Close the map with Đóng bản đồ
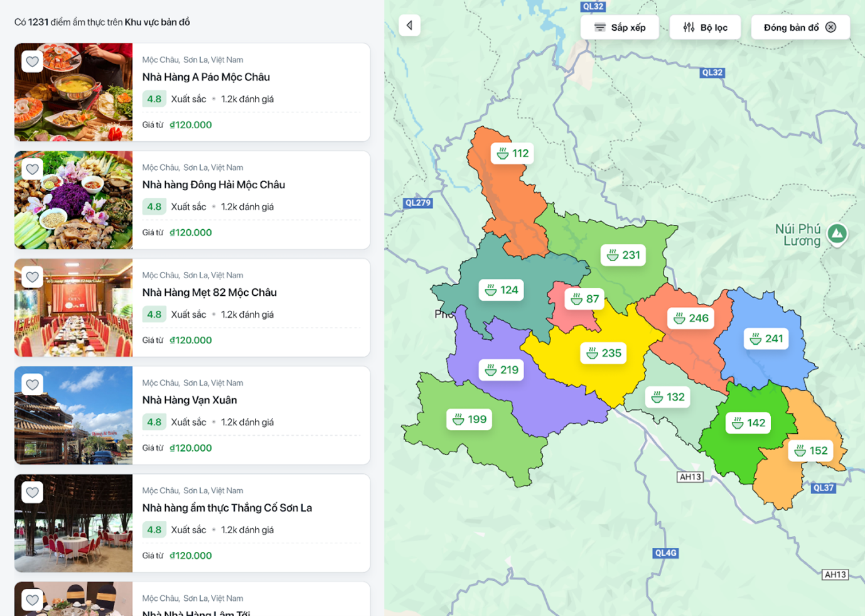Screen dimensions: 865x616 (x=800, y=28)
